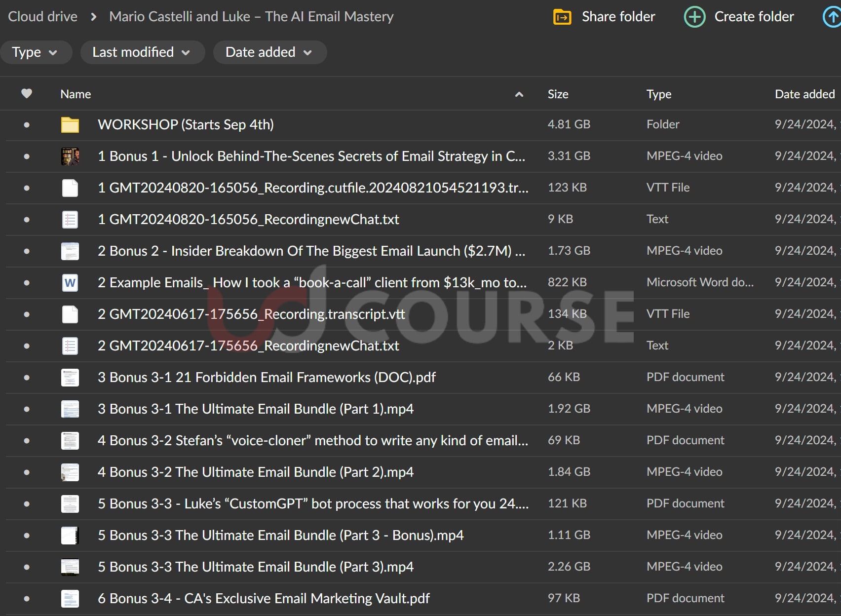Open the Date added filter dropdown
Viewport: 841px width, 616px height.
point(269,52)
